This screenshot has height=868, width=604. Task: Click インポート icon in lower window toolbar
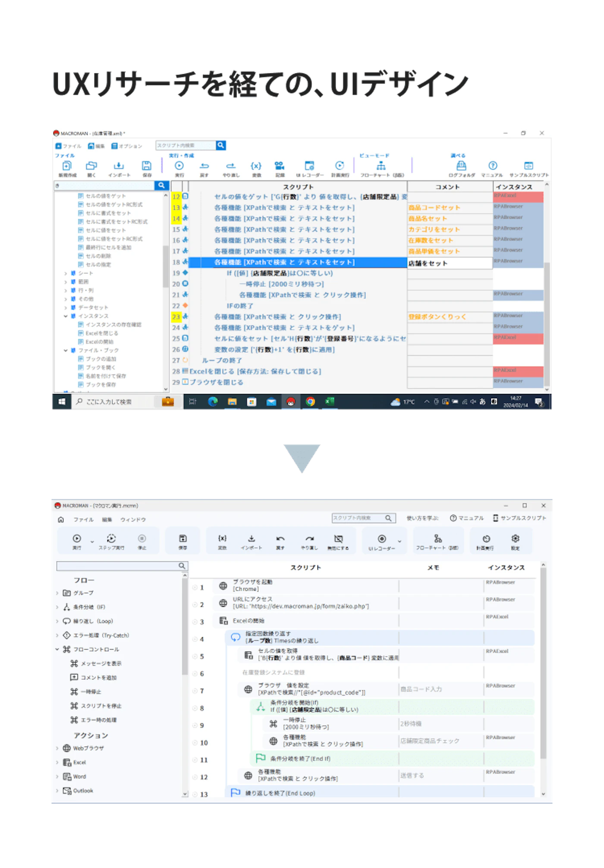click(x=252, y=538)
